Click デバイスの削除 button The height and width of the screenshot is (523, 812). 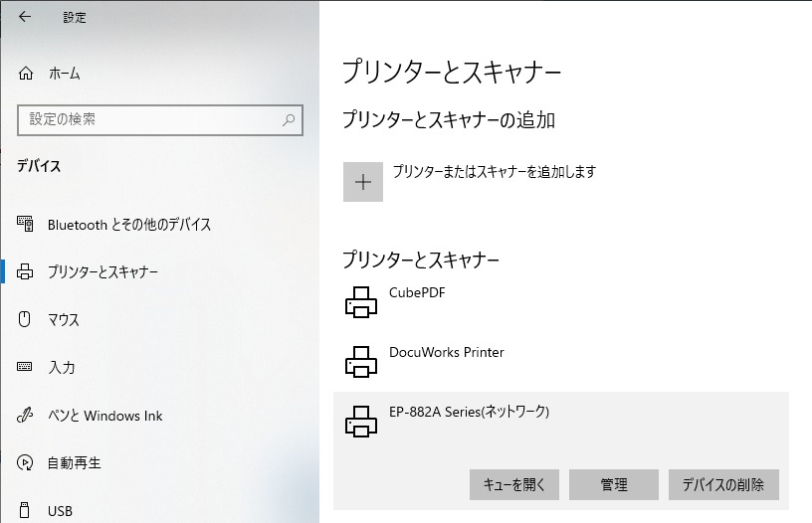coord(723,484)
